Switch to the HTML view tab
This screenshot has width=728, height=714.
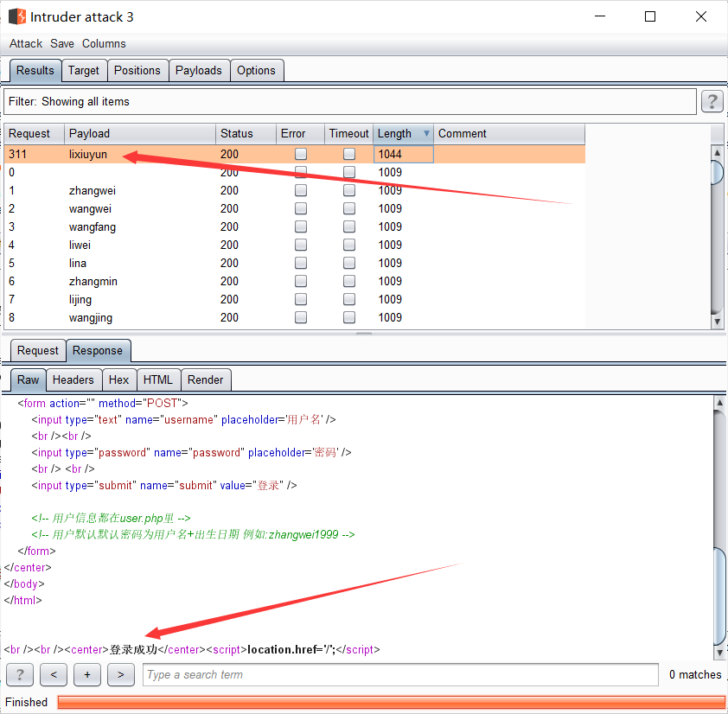pos(158,379)
